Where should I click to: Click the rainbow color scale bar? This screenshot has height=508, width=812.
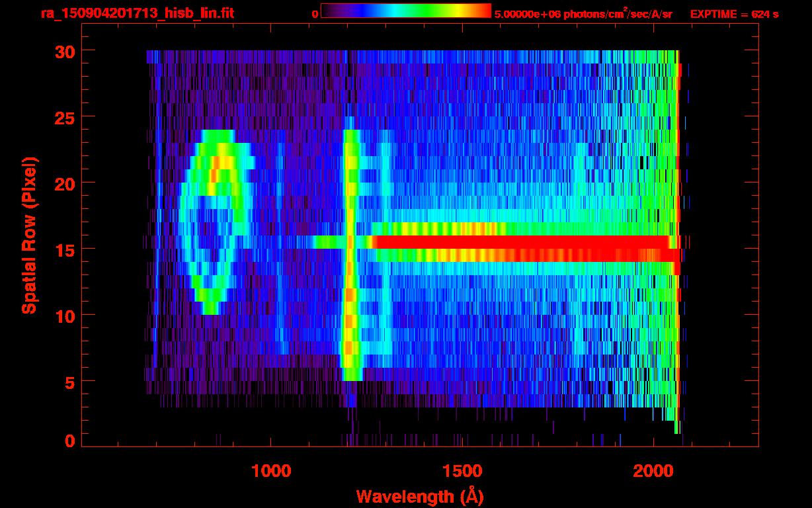[x=406, y=11]
